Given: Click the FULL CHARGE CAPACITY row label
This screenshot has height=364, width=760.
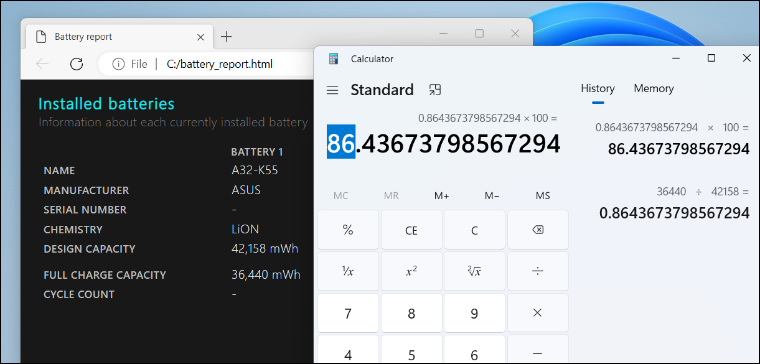Looking at the screenshot, I should pyautogui.click(x=105, y=275).
